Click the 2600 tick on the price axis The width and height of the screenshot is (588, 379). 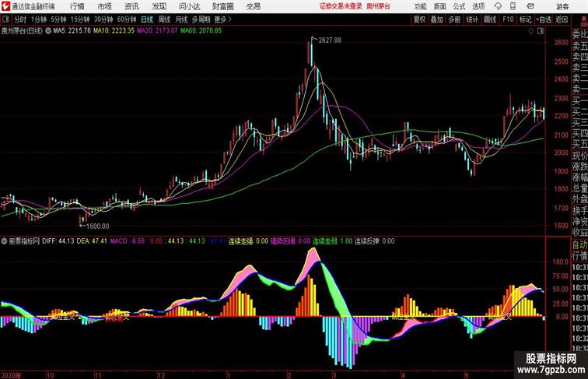(562, 42)
